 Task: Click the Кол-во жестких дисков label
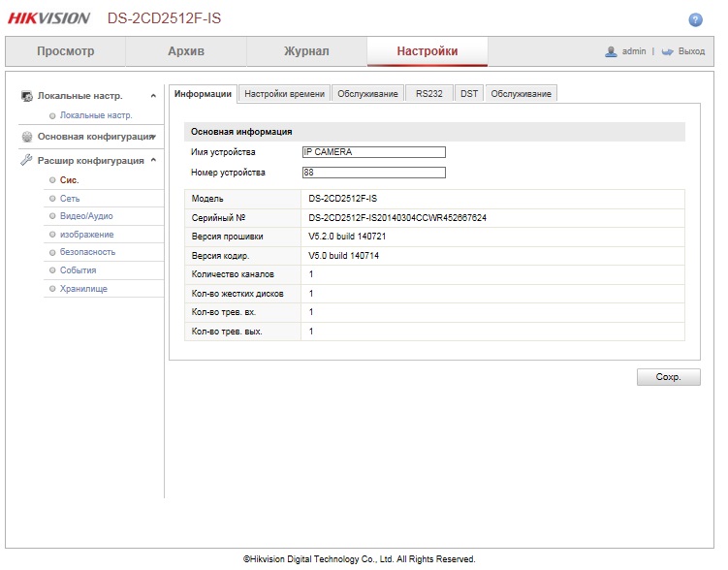tap(237, 294)
